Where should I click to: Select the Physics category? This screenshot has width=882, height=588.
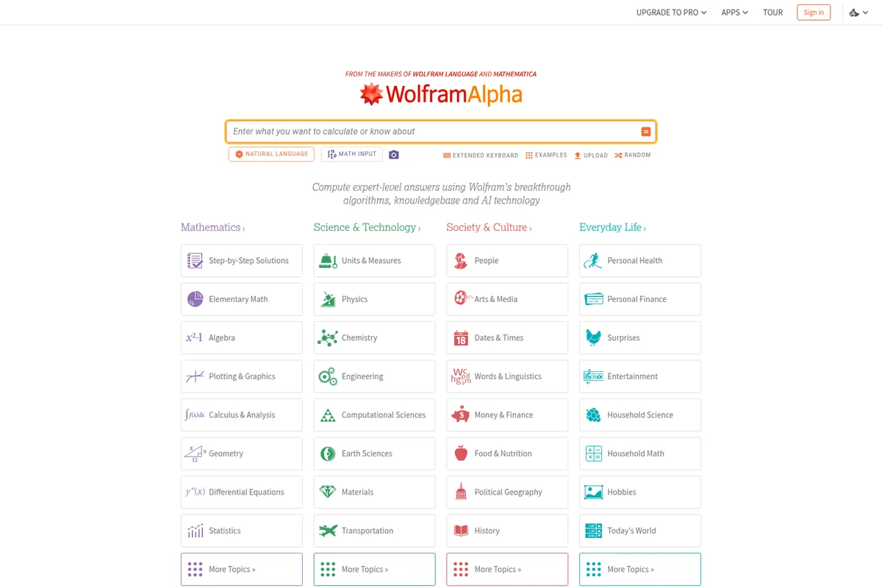tap(373, 299)
